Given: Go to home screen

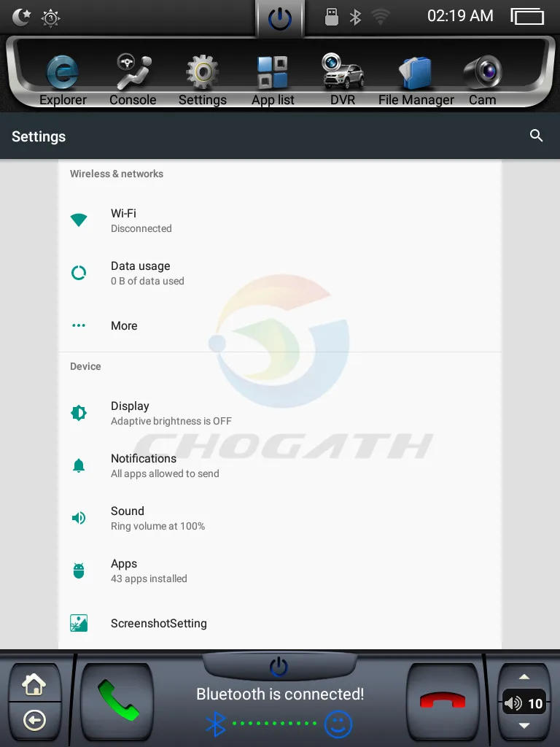Looking at the screenshot, I should point(34,685).
